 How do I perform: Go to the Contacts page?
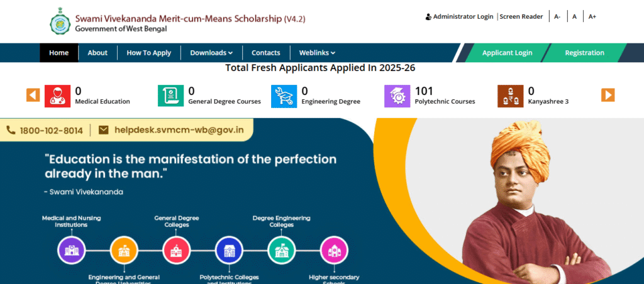pos(266,53)
